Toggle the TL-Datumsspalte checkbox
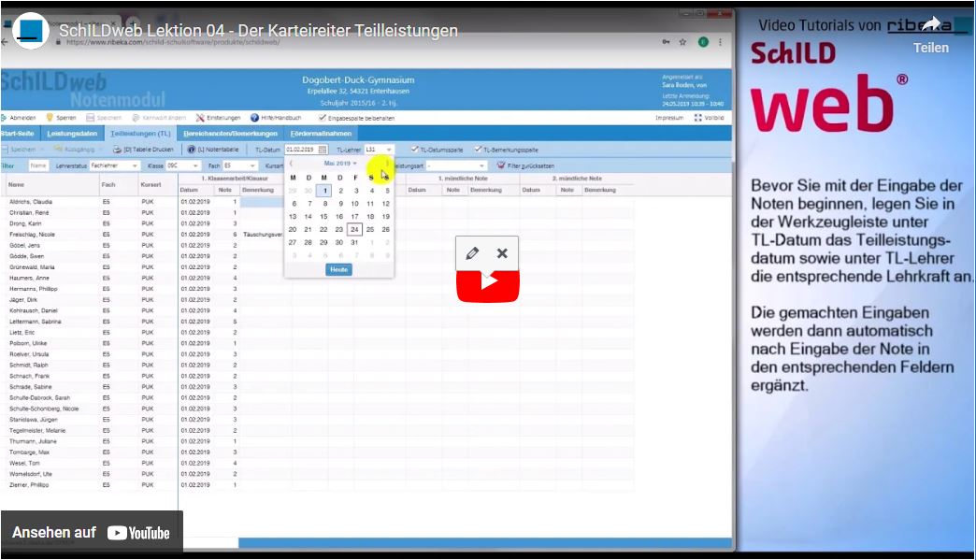 point(414,150)
